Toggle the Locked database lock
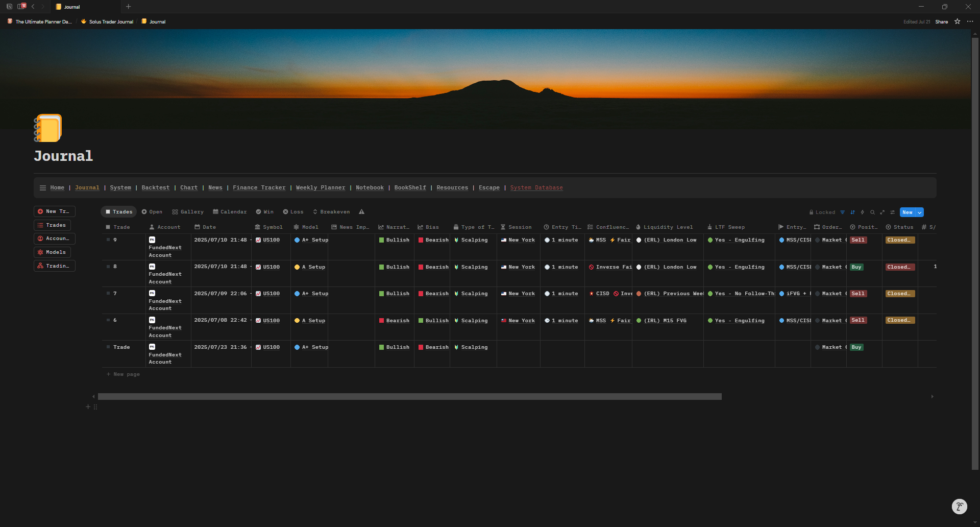 (822, 212)
